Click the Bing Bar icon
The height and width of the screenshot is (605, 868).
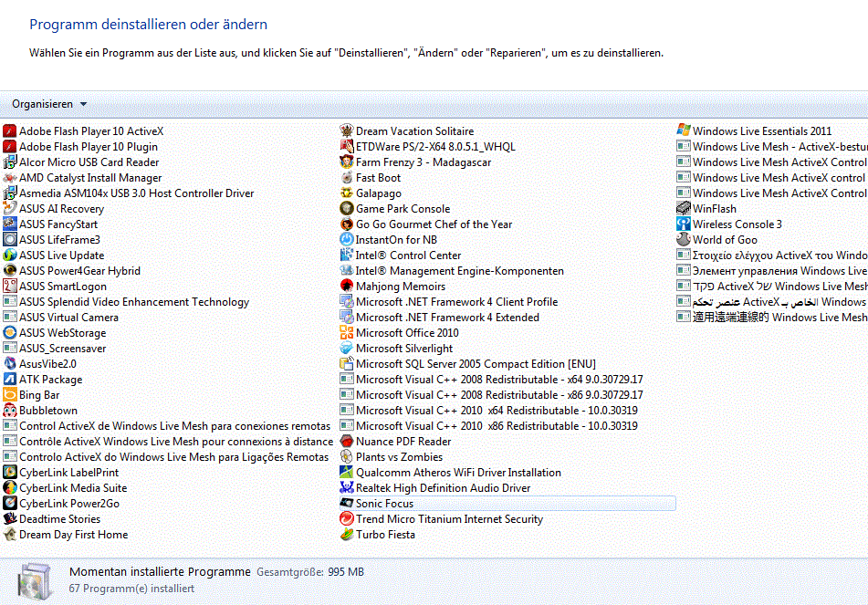tap(9, 394)
